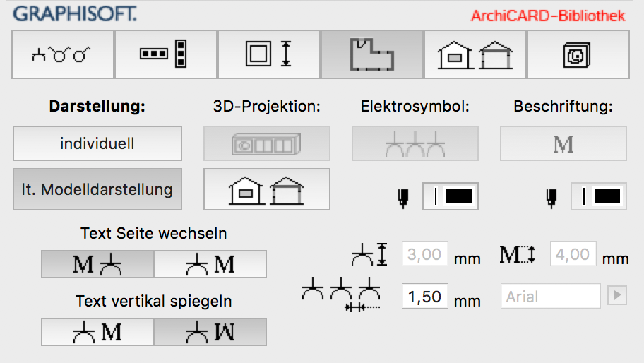
Task: Open the Elektrosymbol pen color swatch
Action: tap(451, 196)
